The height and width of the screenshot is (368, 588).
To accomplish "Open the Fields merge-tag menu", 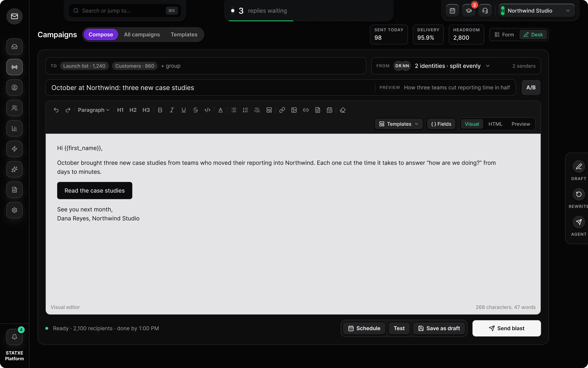I will (441, 124).
